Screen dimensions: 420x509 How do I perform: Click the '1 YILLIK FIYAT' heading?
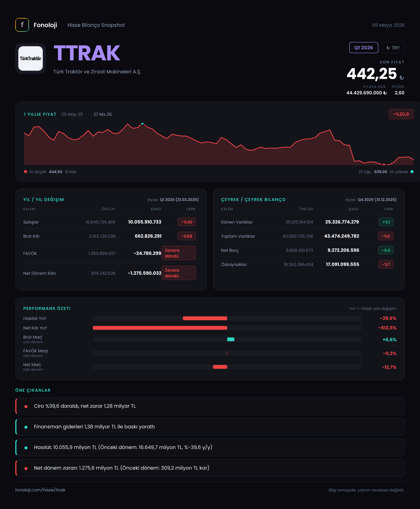click(x=40, y=114)
